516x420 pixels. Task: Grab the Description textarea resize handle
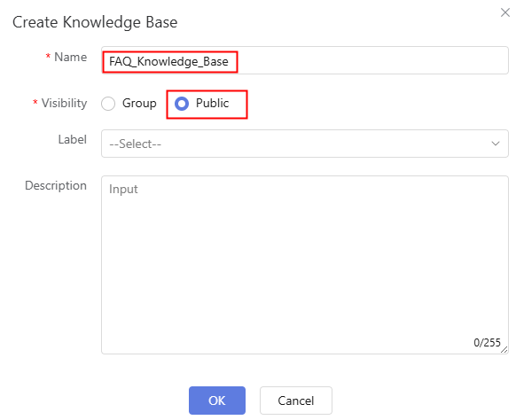pyautogui.click(x=504, y=350)
